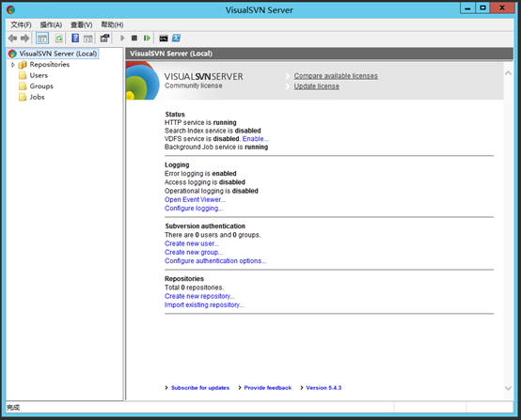The image size is (521, 420).
Task: Open the PowerShell toolbar icon
Action: (x=176, y=39)
